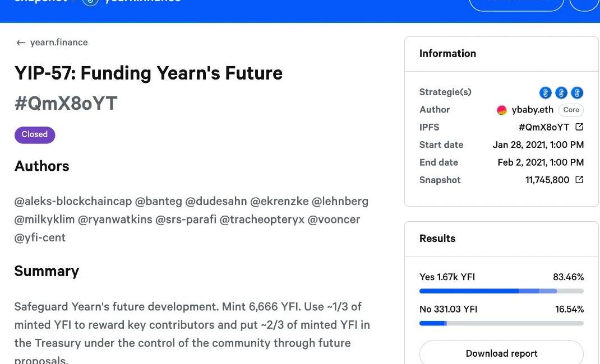The image size is (600, 364).
Task: Click the wide outlined button in the header
Action: pyautogui.click(x=516, y=4)
